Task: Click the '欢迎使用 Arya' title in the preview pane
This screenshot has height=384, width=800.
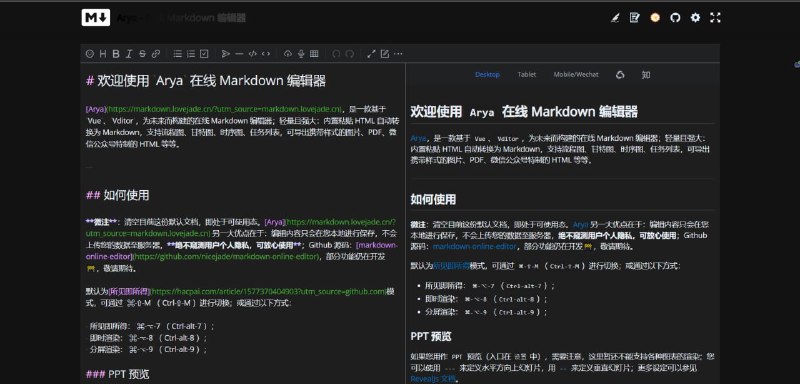Action: (524, 112)
